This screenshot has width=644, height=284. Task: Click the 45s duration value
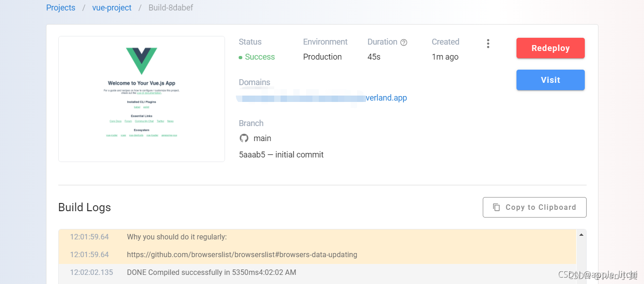point(374,57)
